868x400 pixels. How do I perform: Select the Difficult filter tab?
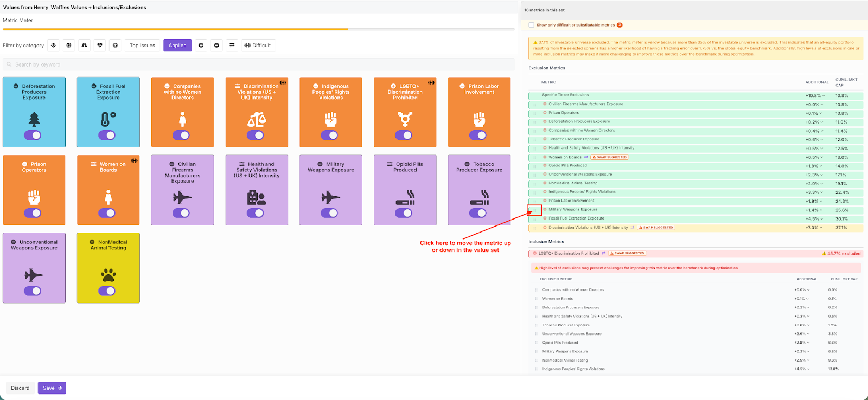pyautogui.click(x=257, y=46)
